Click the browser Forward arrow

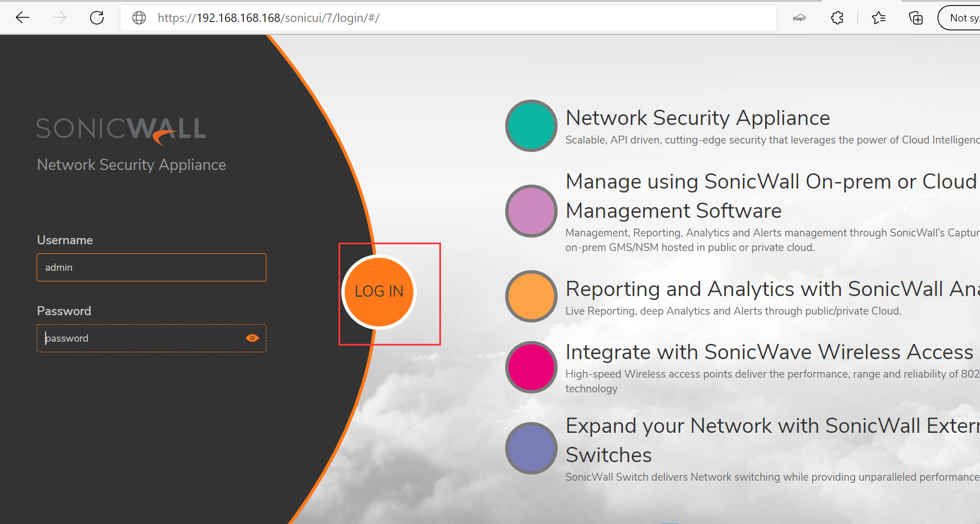tap(60, 17)
